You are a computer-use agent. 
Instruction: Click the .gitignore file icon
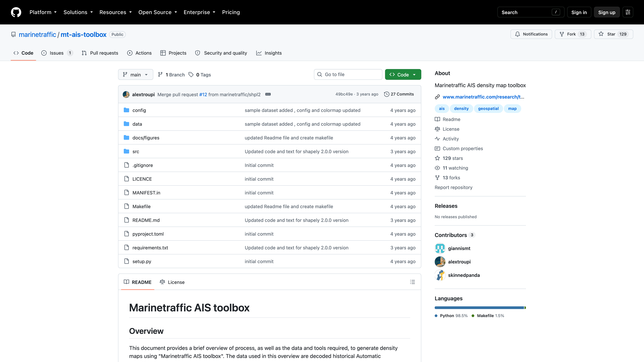(127, 165)
